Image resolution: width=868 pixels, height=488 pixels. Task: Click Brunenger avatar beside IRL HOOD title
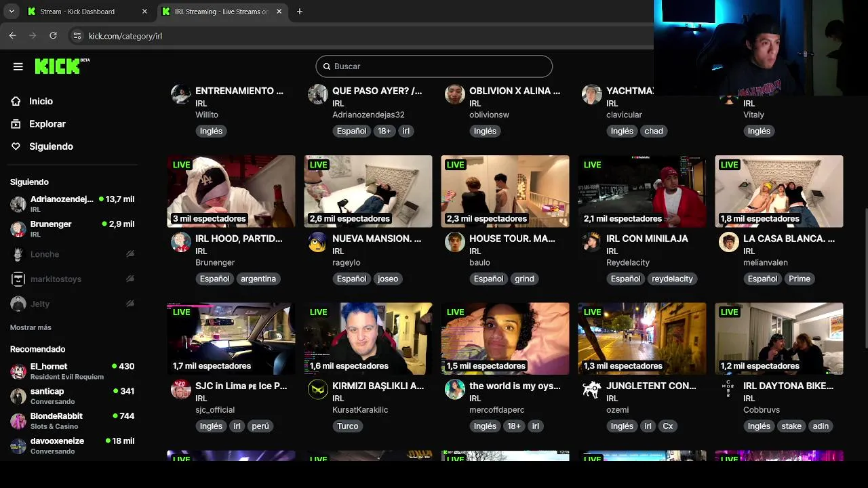[x=181, y=242]
